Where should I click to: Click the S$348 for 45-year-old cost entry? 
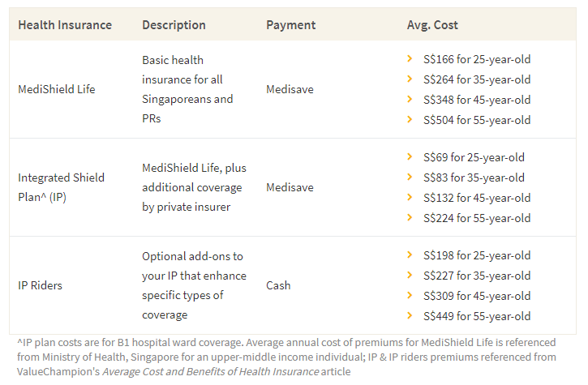(x=477, y=100)
